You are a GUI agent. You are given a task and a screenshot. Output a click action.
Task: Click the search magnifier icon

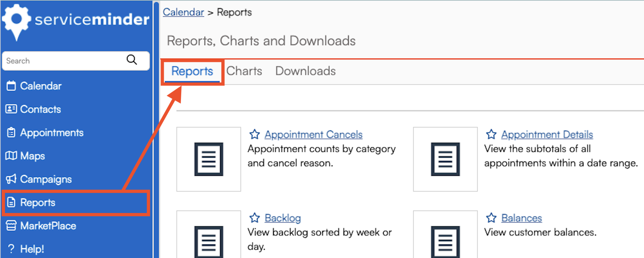pyautogui.click(x=132, y=60)
